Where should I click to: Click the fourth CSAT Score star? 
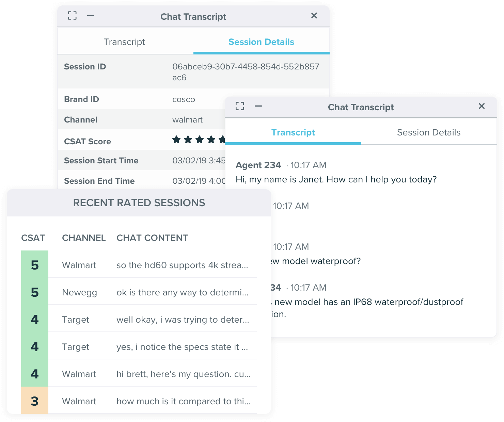pyautogui.click(x=211, y=140)
